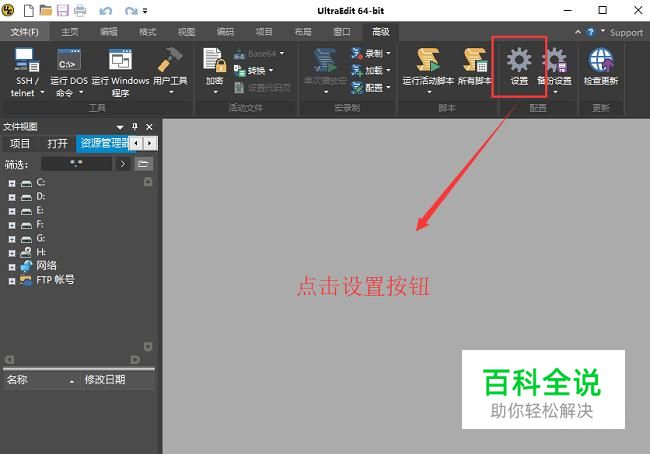
Task: Click the 所有脚本 icon
Action: pyautogui.click(x=475, y=60)
